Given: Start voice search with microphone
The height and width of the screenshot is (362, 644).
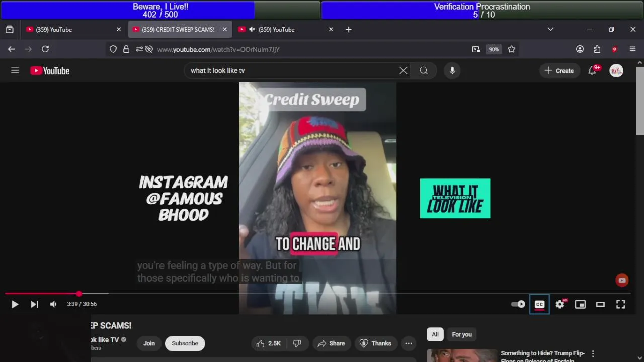Looking at the screenshot, I should pyautogui.click(x=452, y=71).
